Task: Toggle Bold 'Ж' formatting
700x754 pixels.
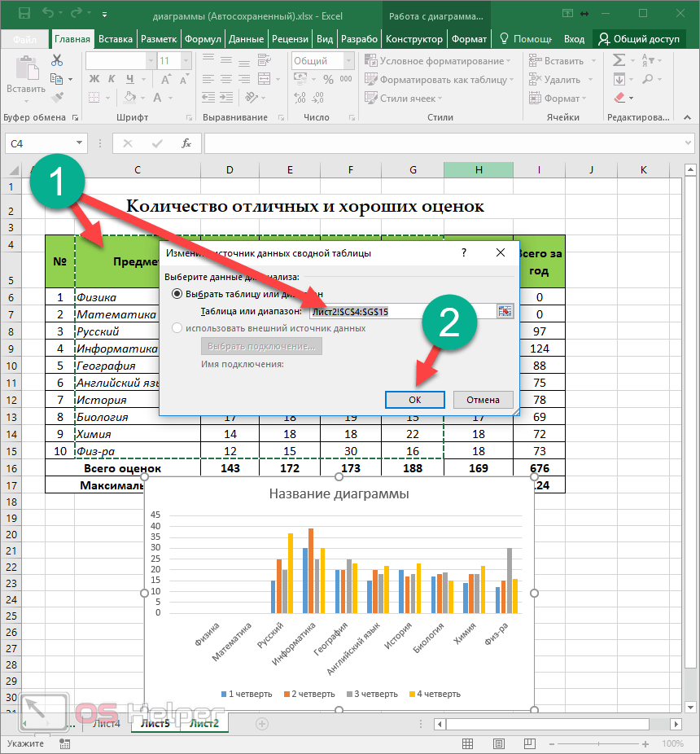Action: tap(94, 79)
